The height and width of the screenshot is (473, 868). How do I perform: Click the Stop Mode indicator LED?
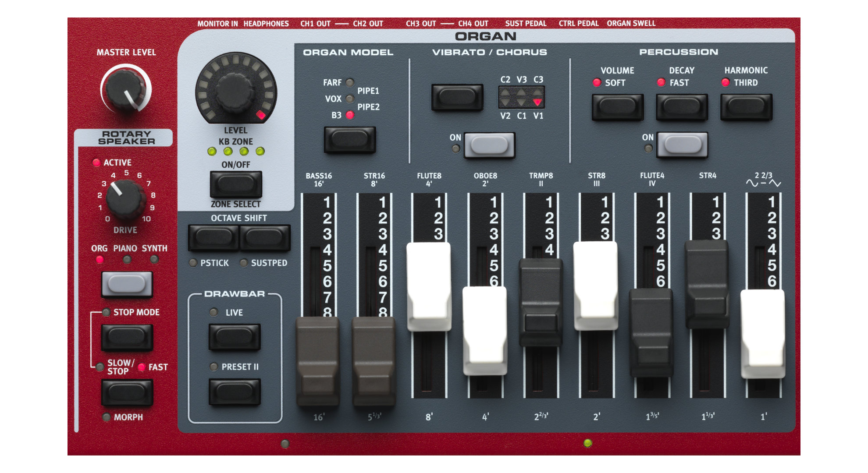pyautogui.click(x=106, y=312)
